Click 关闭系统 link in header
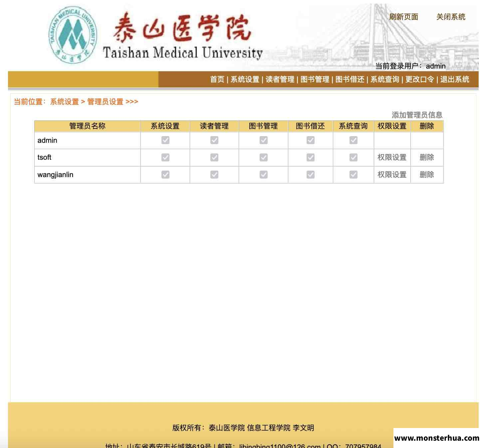The height and width of the screenshot is (448, 480). (x=451, y=17)
